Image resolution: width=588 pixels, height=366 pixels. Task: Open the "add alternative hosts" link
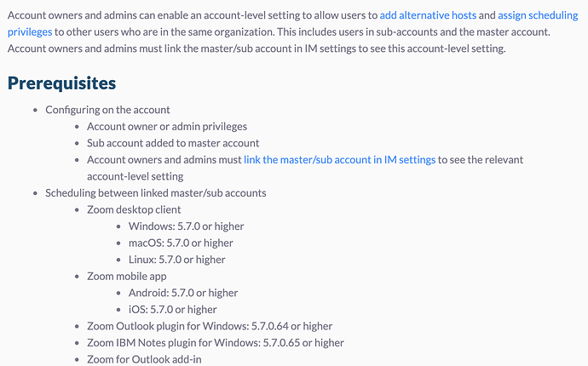pos(428,15)
